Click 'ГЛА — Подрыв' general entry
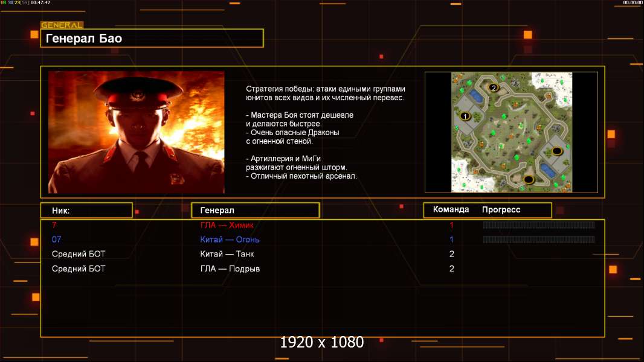Viewport: 644px width, 362px height. (230, 268)
